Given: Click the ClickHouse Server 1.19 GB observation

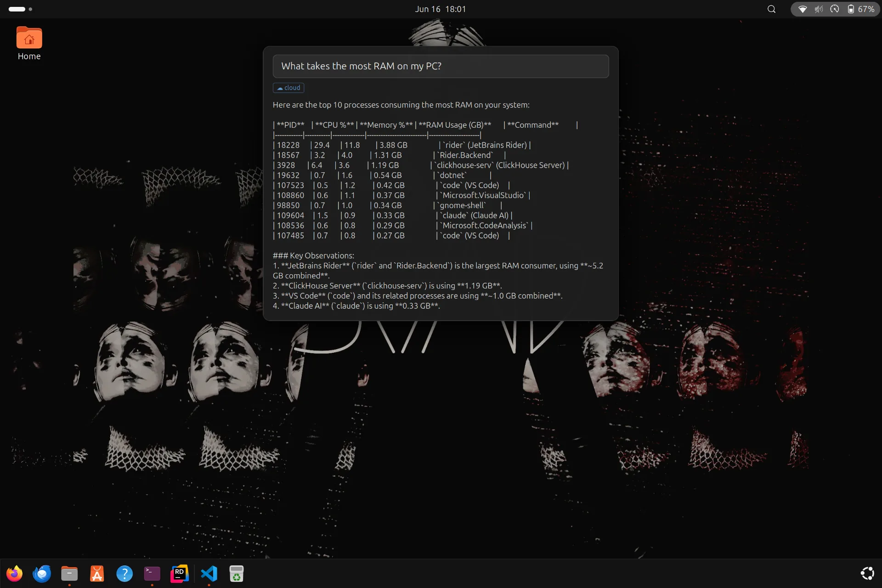Looking at the screenshot, I should pyautogui.click(x=387, y=286).
